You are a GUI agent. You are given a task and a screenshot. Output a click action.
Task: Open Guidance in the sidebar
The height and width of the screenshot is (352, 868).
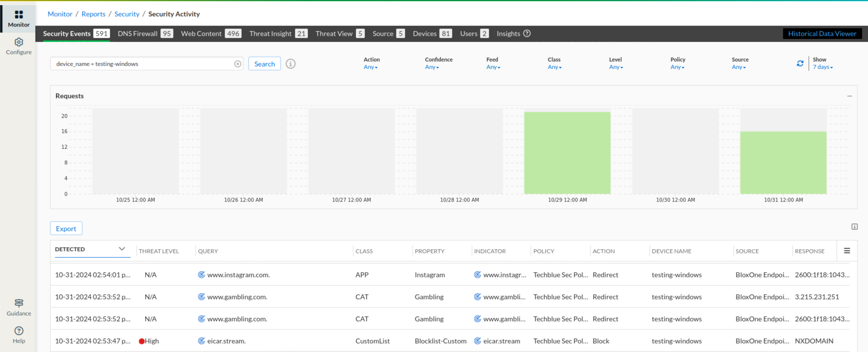pos(18,307)
